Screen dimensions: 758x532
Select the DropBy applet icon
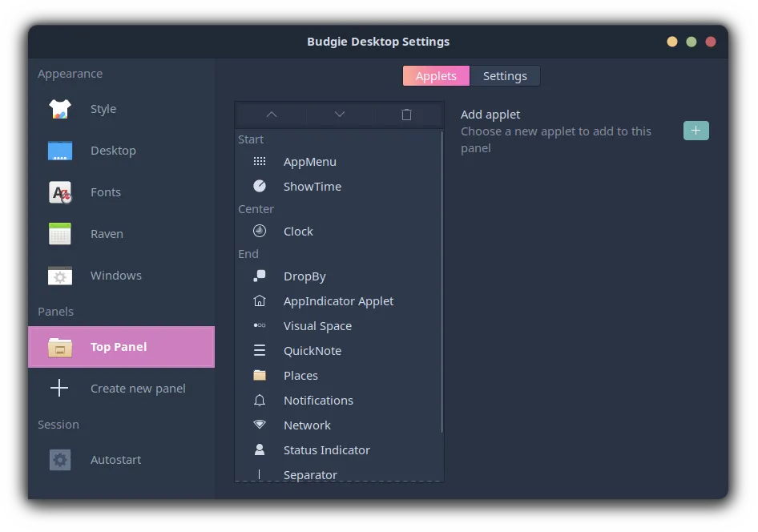(260, 276)
